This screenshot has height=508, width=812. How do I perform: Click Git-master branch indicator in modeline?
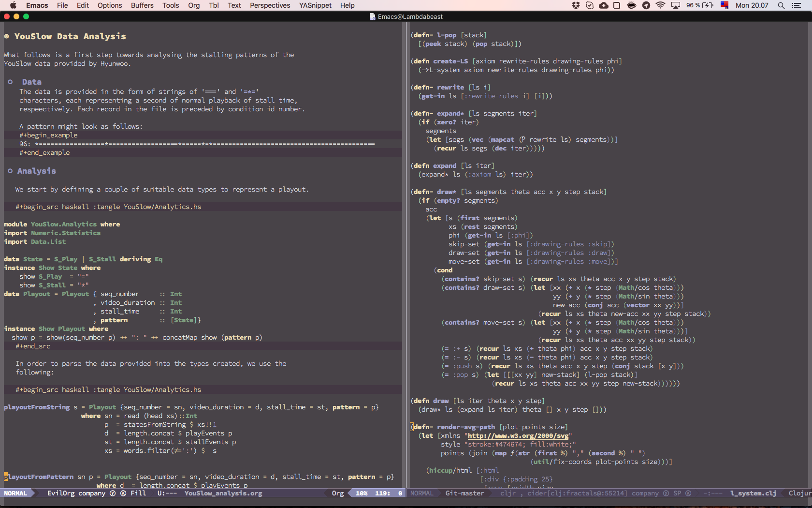pos(465,493)
